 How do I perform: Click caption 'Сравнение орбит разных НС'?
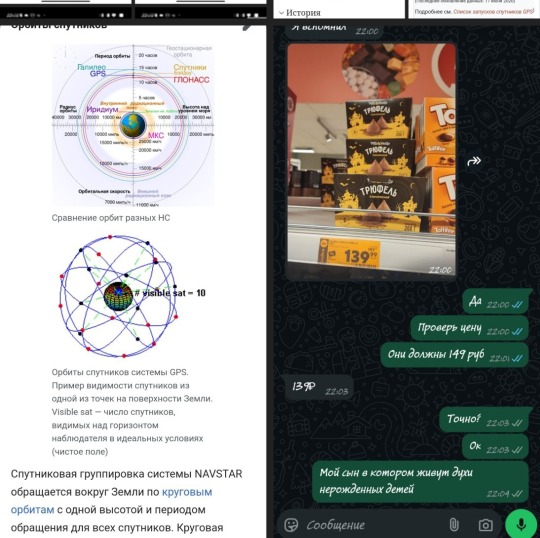[x=111, y=218]
